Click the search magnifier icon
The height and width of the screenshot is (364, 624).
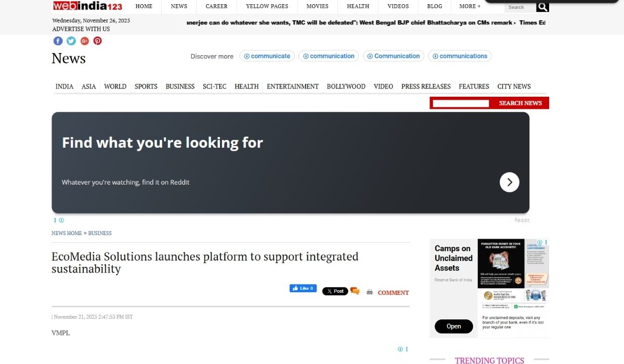(542, 7)
